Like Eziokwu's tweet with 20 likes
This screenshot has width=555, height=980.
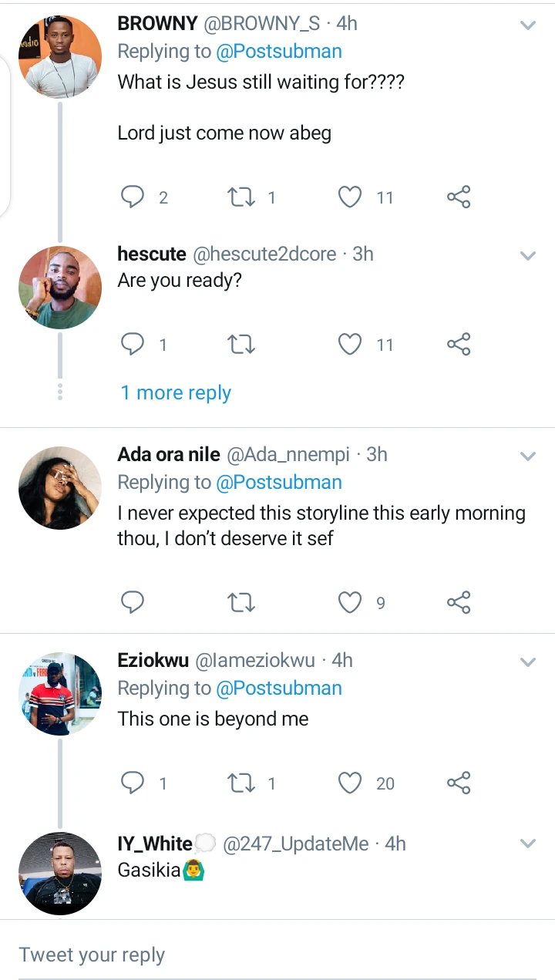[351, 783]
